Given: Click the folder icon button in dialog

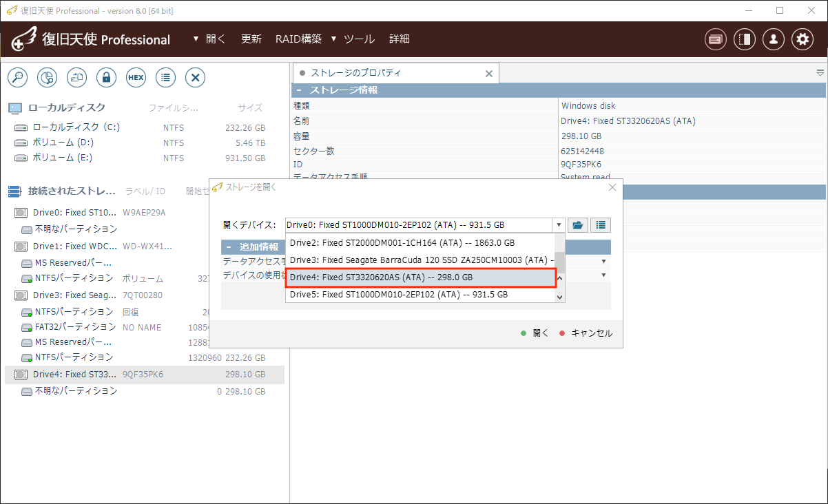Looking at the screenshot, I should pos(577,225).
